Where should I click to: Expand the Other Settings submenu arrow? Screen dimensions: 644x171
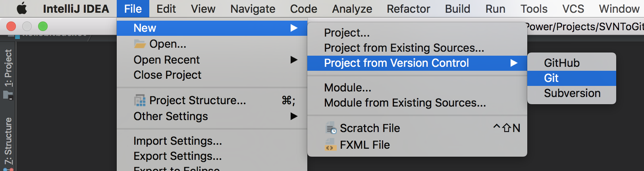294,116
